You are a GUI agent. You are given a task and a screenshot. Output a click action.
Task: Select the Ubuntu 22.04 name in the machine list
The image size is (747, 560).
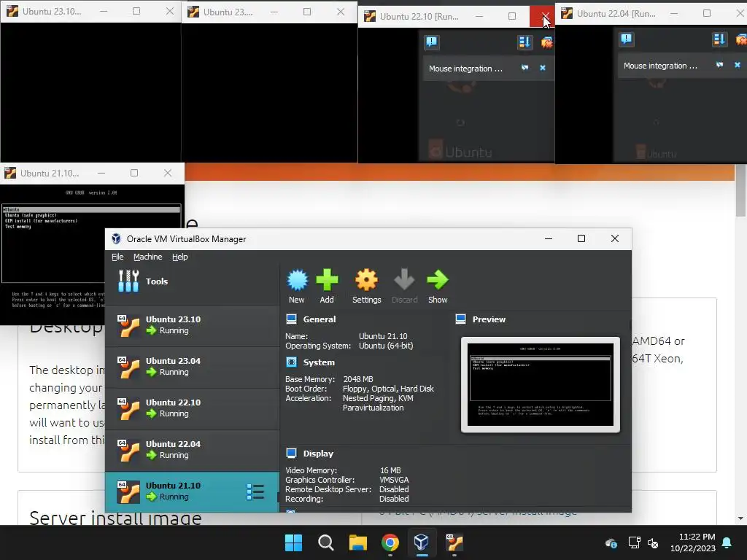[x=173, y=444]
